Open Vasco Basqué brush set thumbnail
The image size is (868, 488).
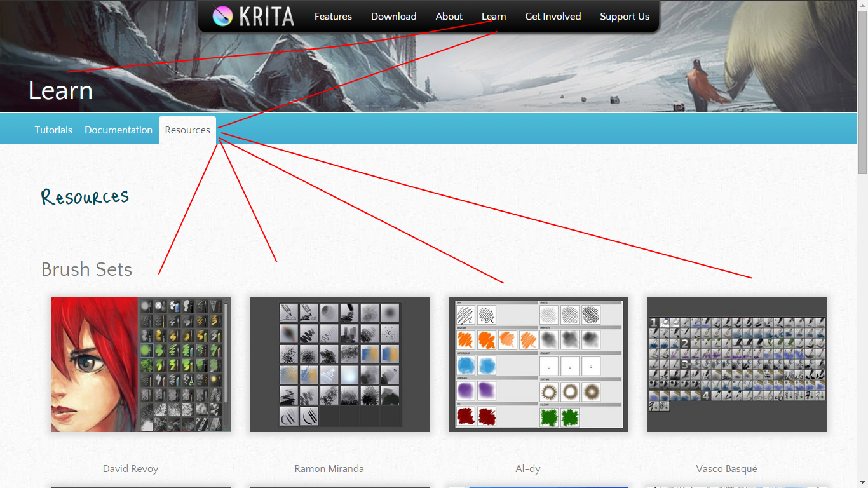[x=736, y=365]
